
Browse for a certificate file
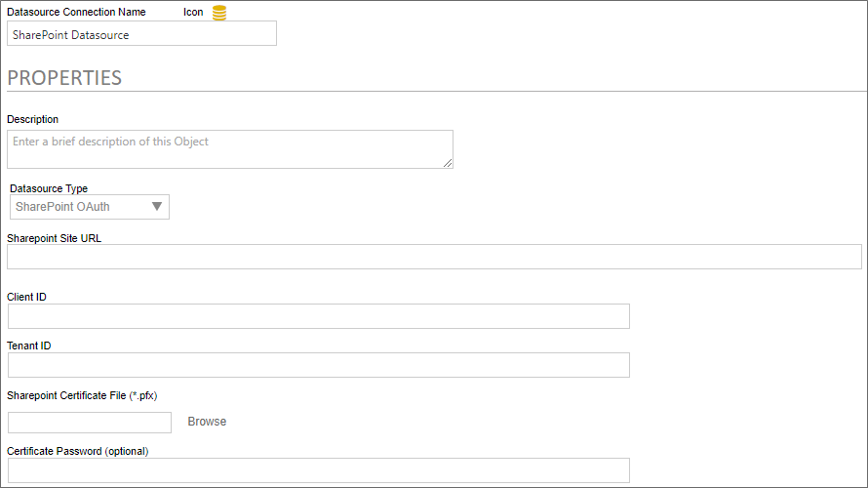click(x=207, y=422)
